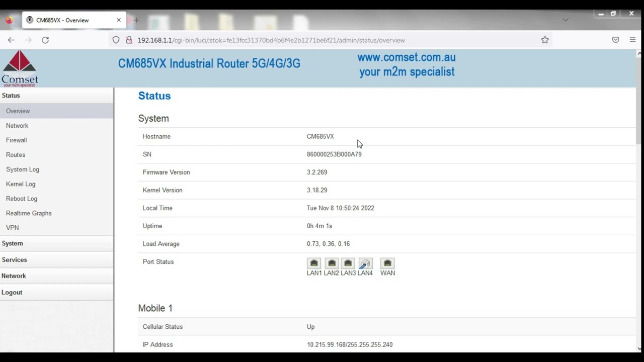The image size is (644, 362).
Task: Reload the page with the refresh button
Action: click(45, 40)
